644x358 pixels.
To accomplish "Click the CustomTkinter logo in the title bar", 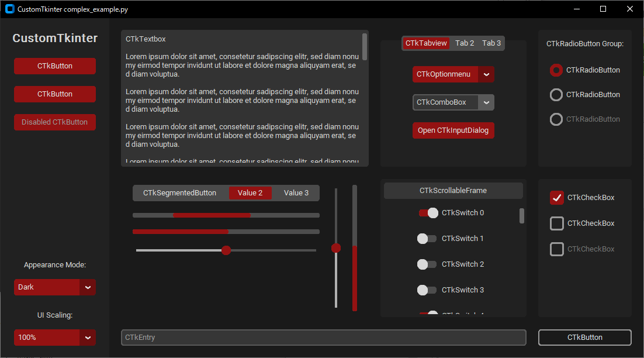I will point(9,9).
